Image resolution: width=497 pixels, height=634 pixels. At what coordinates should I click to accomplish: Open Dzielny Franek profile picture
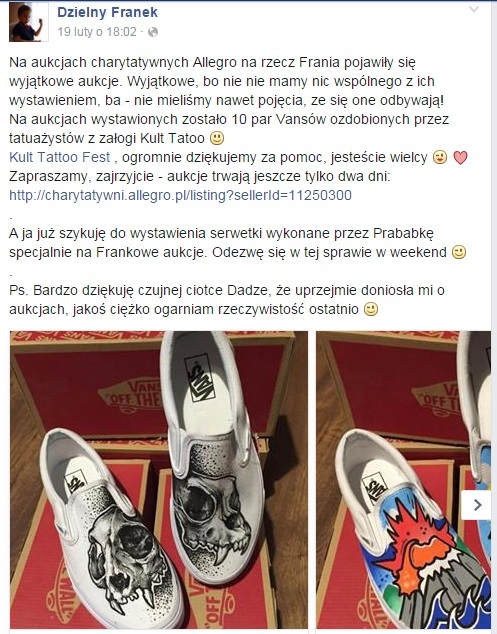[28, 22]
